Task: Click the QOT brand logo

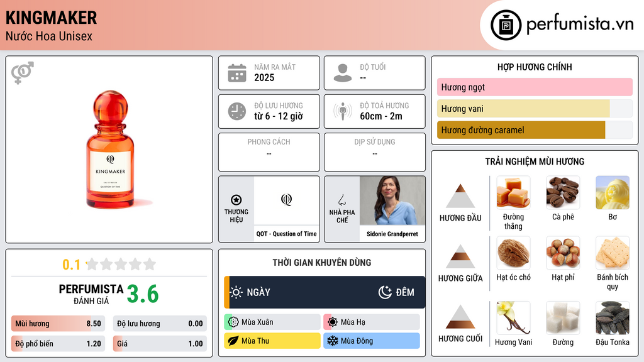Action: coord(286,199)
